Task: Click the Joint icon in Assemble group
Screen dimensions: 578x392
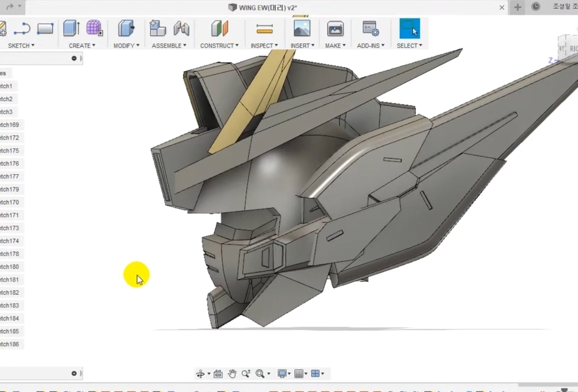Action: [181, 29]
